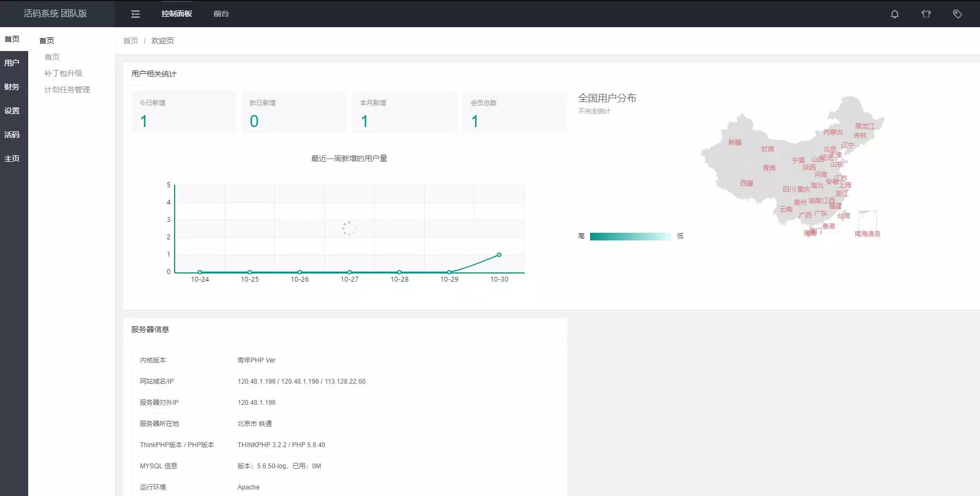Click 青海 region on the map

point(769,168)
